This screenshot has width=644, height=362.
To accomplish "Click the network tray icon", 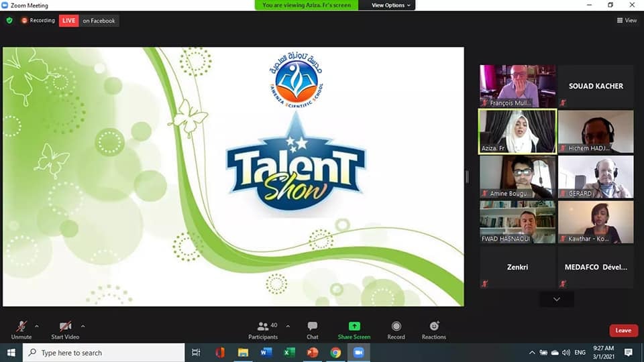I will click(543, 353).
